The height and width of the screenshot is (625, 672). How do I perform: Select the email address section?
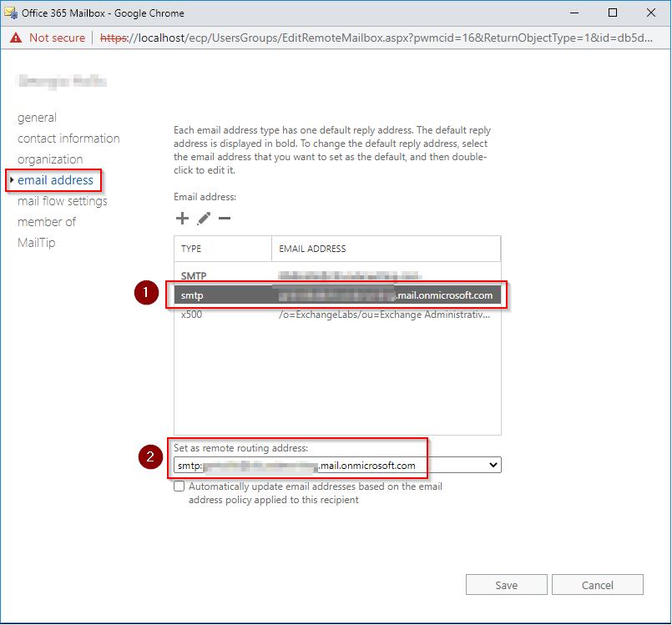point(55,180)
